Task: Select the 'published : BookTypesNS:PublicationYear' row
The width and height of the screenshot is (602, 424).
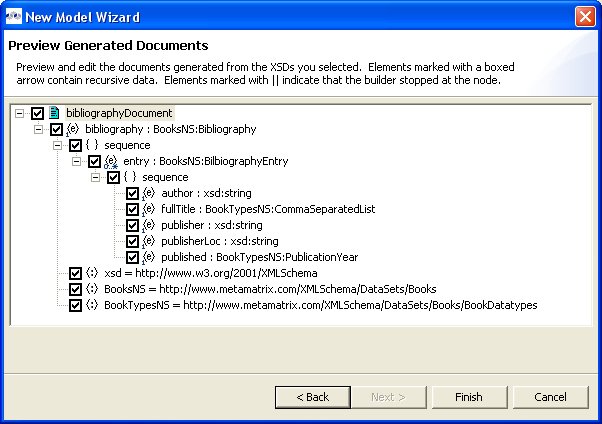Action: tap(260, 257)
